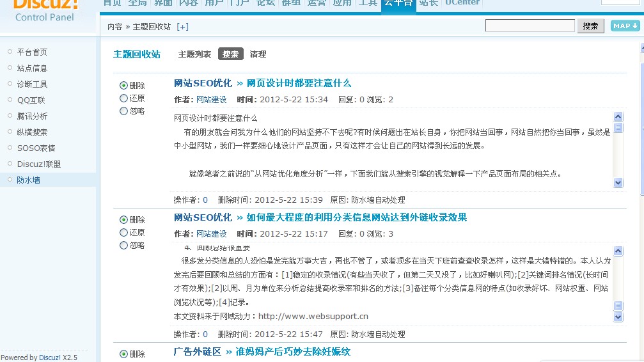Open 网站SEO优化 forum link of second thread

[x=203, y=217]
